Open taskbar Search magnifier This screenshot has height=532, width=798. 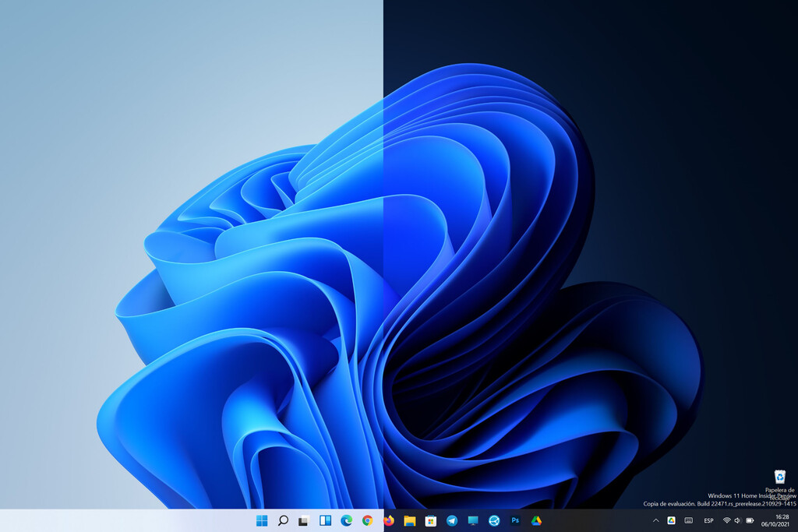coord(283,520)
